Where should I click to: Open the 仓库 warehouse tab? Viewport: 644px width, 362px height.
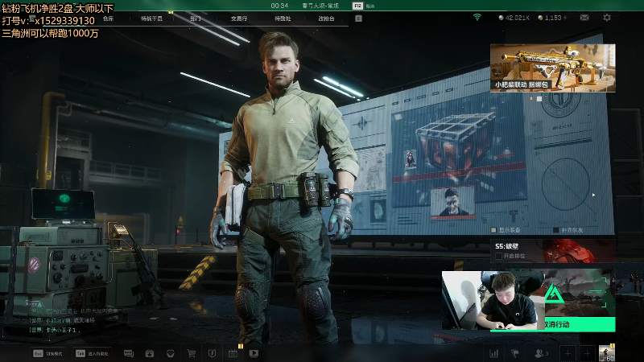109,19
